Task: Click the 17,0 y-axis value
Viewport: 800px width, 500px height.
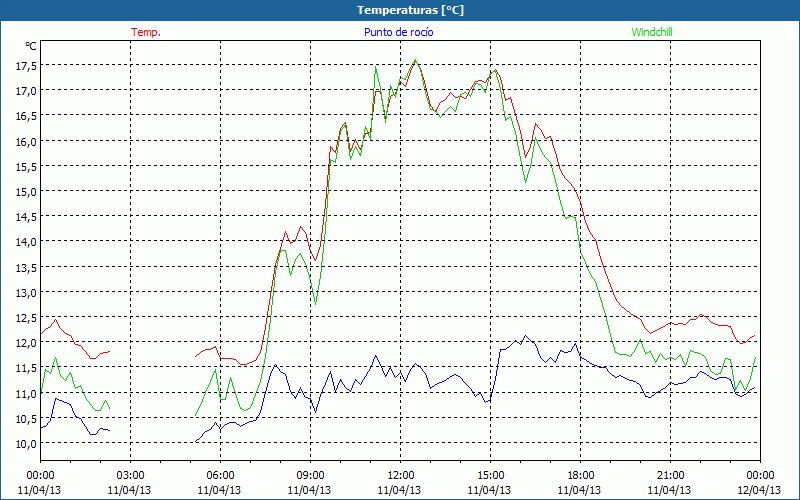Action: 26,91
